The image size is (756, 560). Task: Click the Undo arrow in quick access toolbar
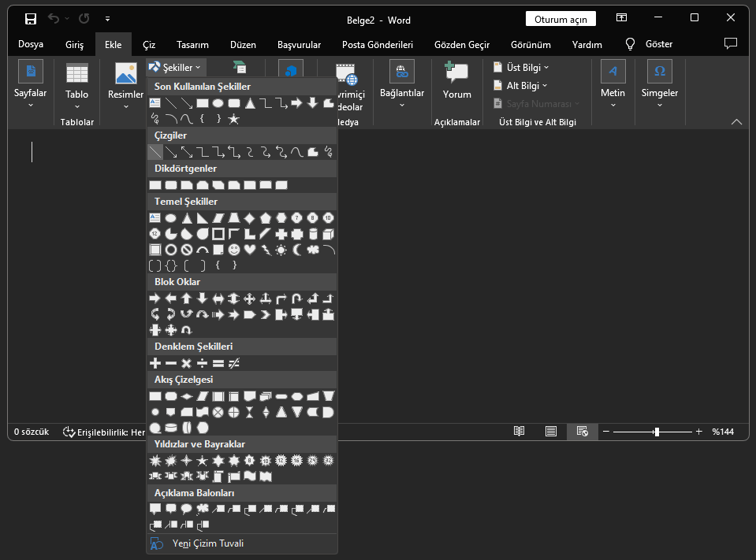[54, 19]
